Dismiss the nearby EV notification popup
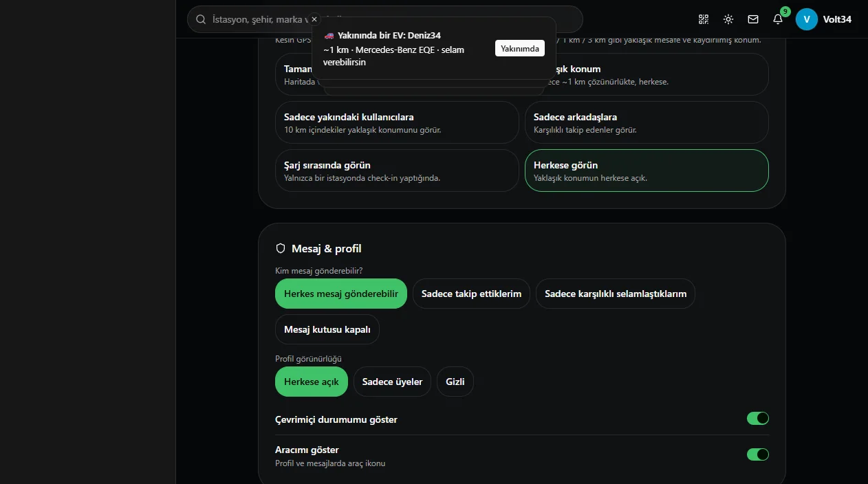 (314, 19)
